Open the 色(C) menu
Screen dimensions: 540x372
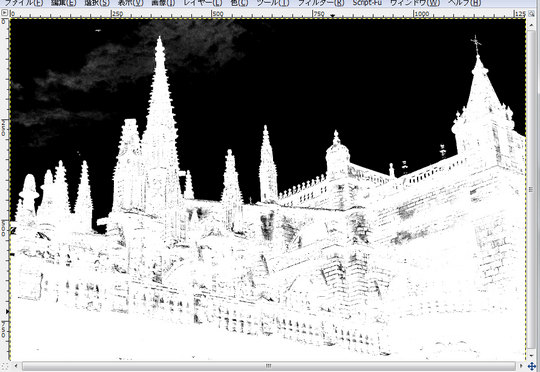[239, 3]
